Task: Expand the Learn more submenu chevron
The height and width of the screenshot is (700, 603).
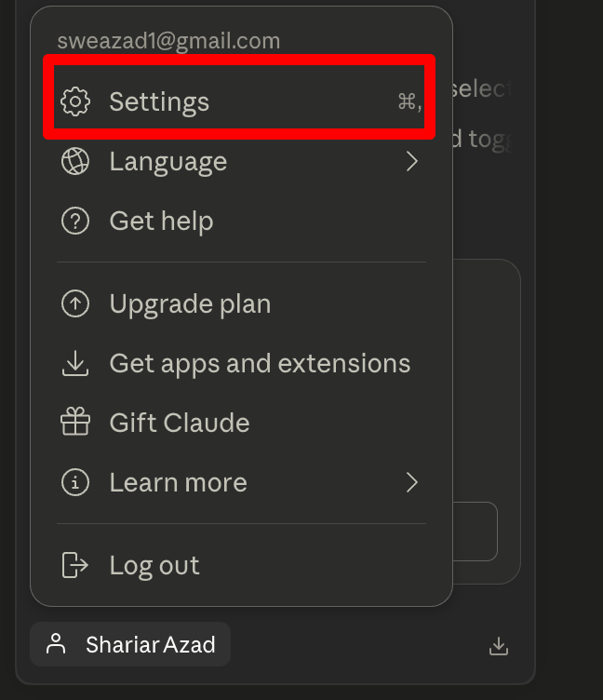Action: point(412,482)
